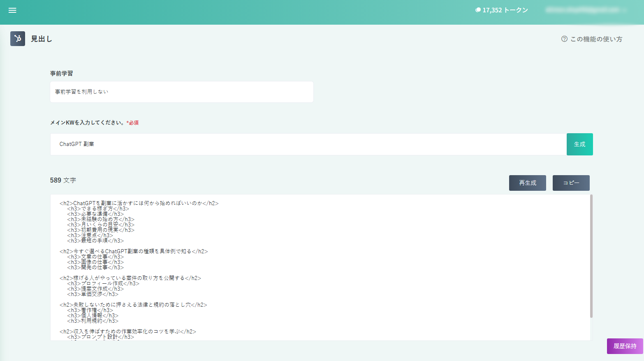Click the h3 line 画像の仕事
This screenshot has width=644, height=361.
pyautogui.click(x=95, y=262)
